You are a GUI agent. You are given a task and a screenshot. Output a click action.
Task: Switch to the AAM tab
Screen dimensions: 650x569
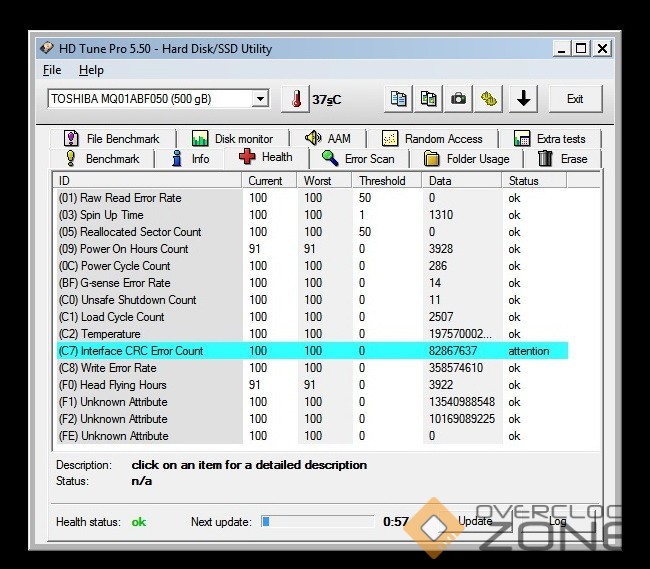(328, 138)
